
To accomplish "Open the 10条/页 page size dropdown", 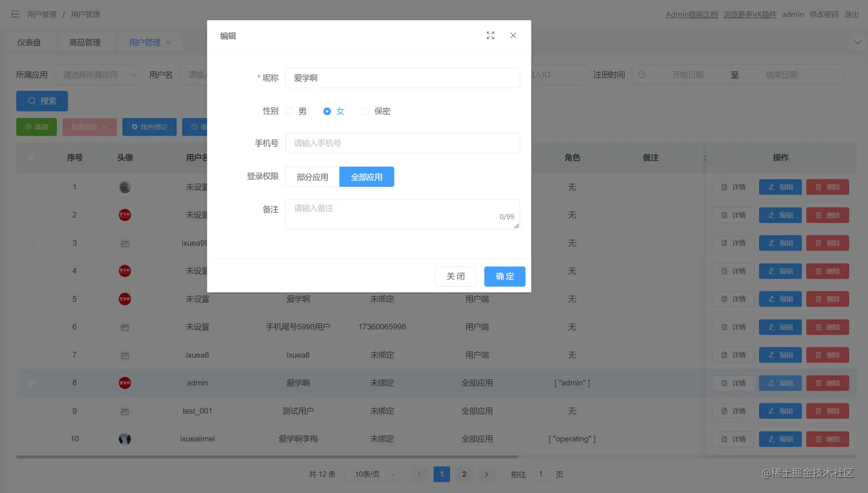I will pos(373,475).
